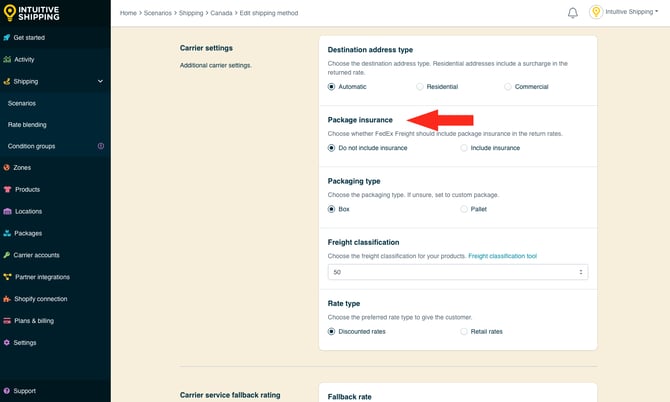Select Residential destination address type
Image resolution: width=670 pixels, height=402 pixels.
[x=420, y=87]
